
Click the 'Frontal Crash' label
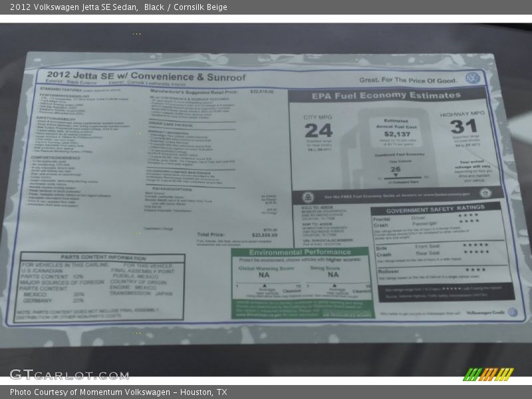click(x=382, y=222)
